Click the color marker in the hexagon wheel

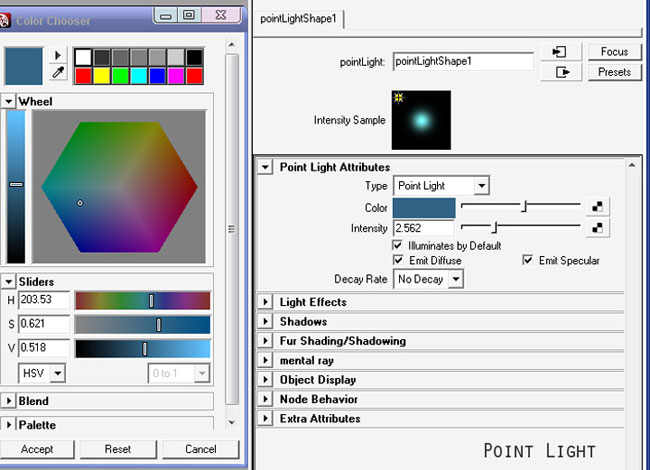click(80, 203)
